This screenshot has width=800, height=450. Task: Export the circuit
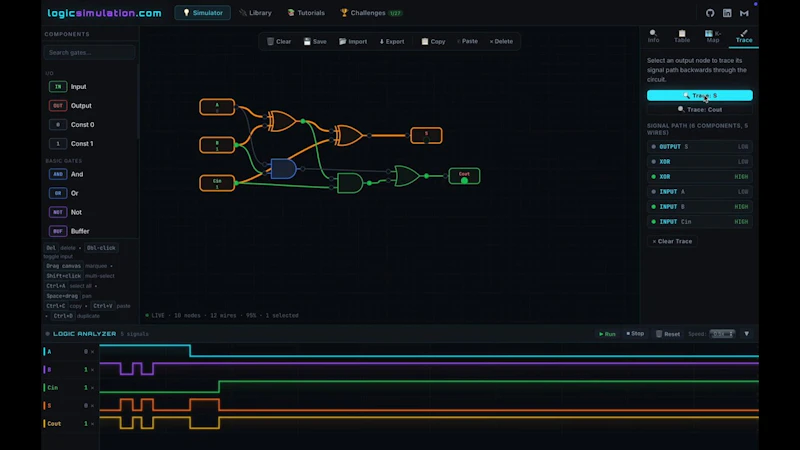(392, 41)
